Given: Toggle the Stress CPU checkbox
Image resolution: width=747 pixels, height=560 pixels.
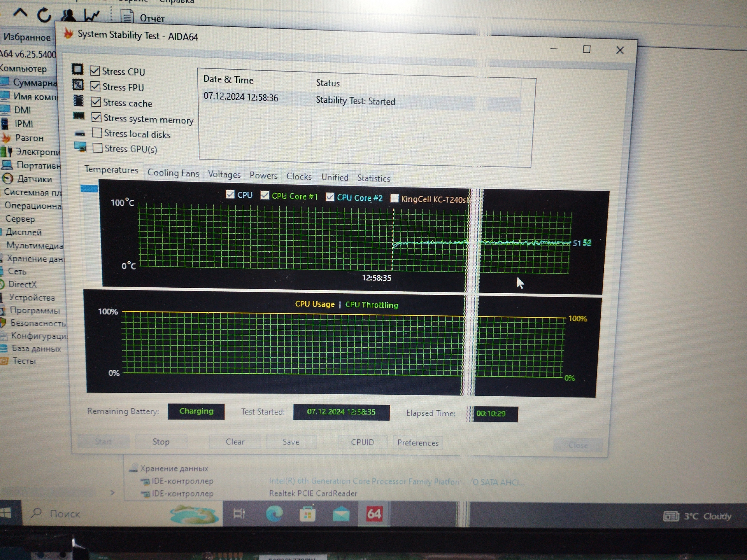Looking at the screenshot, I should [95, 71].
